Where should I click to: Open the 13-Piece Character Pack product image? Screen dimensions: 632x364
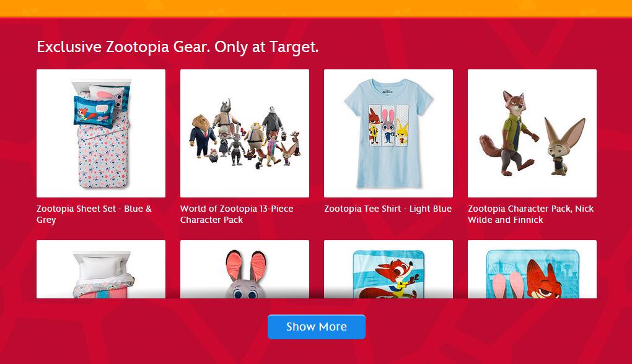245,133
